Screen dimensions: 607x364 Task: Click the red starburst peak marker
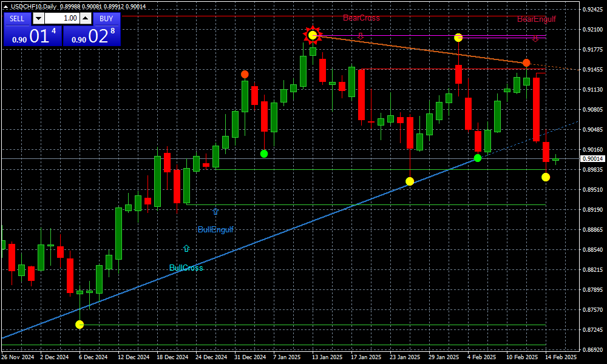(x=312, y=35)
